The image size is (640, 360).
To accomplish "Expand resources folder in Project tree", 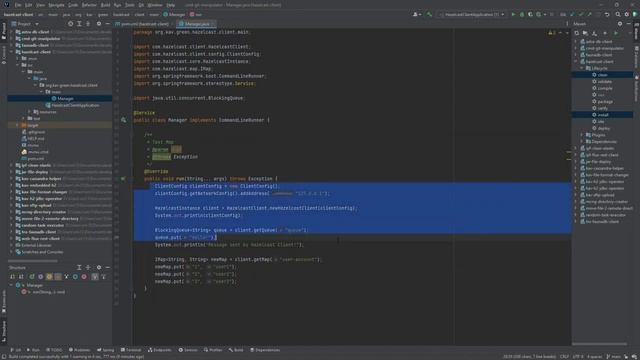I will [x=29, y=112].
